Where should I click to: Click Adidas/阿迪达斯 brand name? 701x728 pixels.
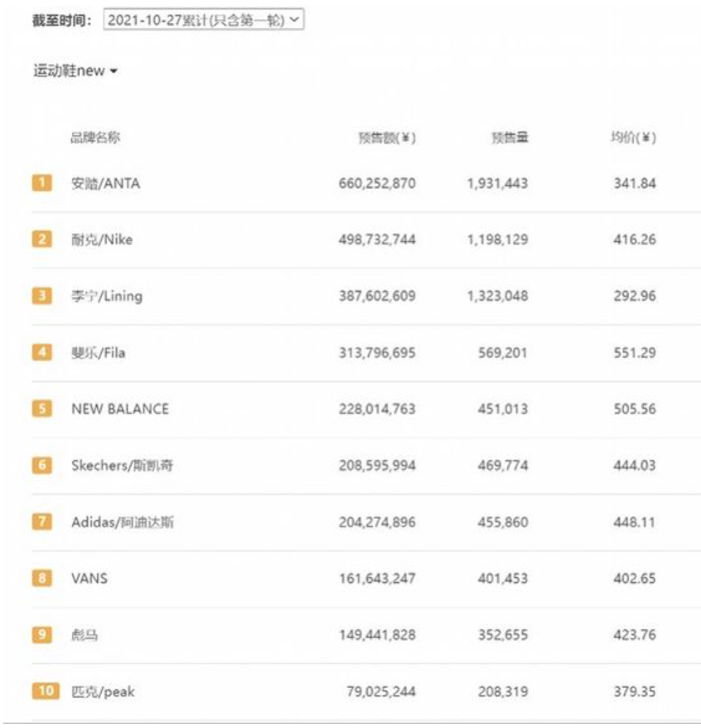coord(122,522)
